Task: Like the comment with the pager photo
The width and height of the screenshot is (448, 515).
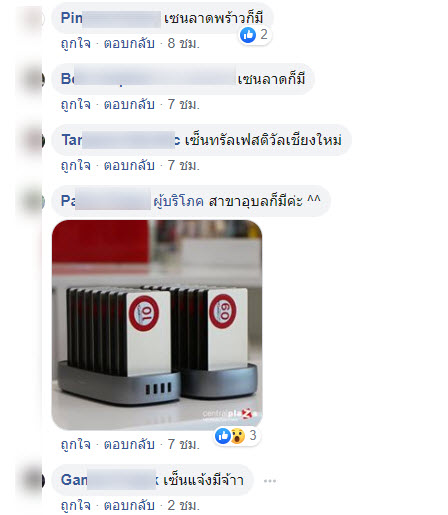Action: (x=76, y=444)
